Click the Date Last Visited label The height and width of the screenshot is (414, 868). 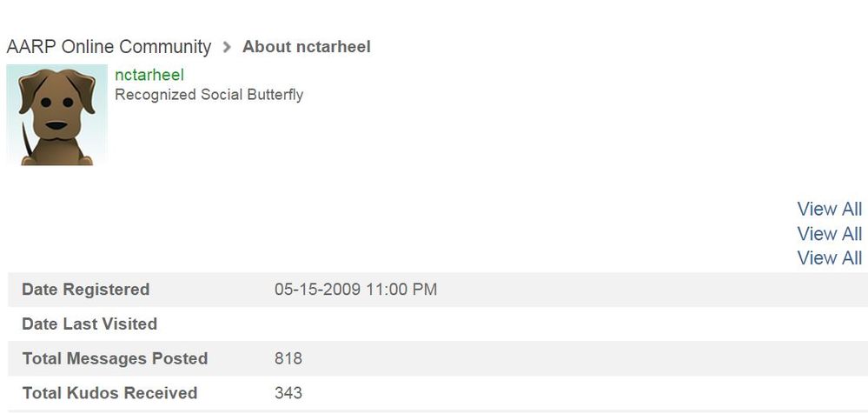[x=89, y=324]
